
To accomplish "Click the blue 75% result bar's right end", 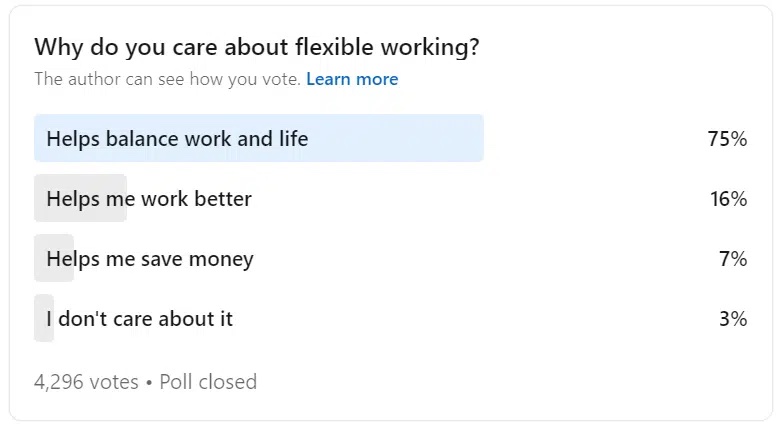I will (x=476, y=138).
